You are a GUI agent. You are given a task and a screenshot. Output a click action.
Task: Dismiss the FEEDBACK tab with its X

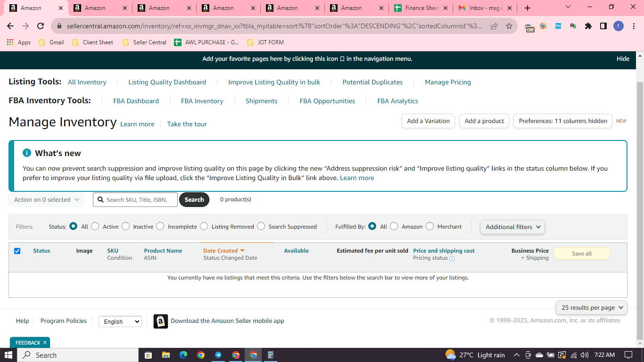point(45,343)
